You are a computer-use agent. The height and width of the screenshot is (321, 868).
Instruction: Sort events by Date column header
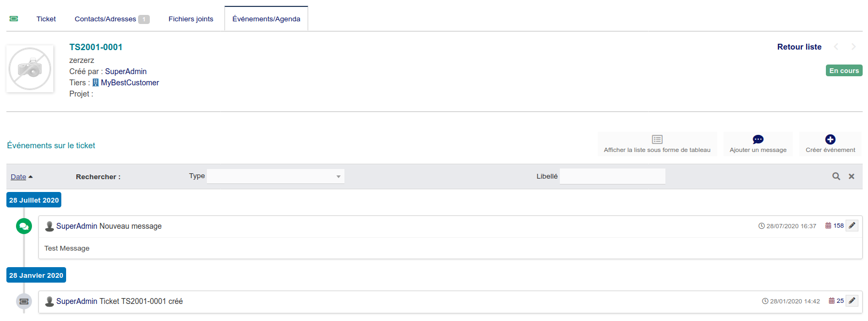19,177
